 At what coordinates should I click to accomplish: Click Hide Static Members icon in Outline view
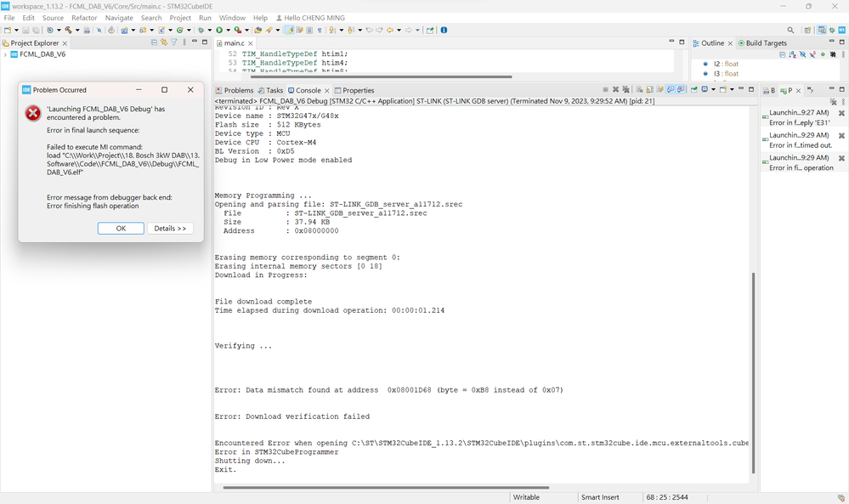click(812, 54)
